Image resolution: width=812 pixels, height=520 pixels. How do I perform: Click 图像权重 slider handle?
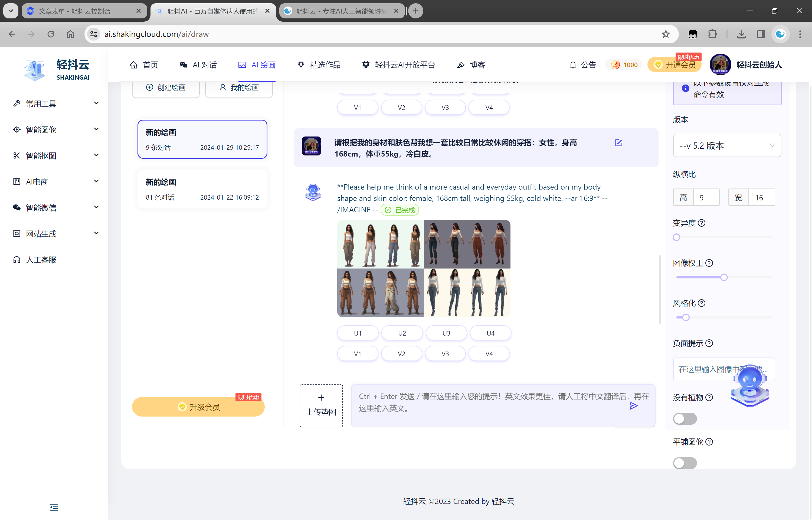(x=723, y=277)
